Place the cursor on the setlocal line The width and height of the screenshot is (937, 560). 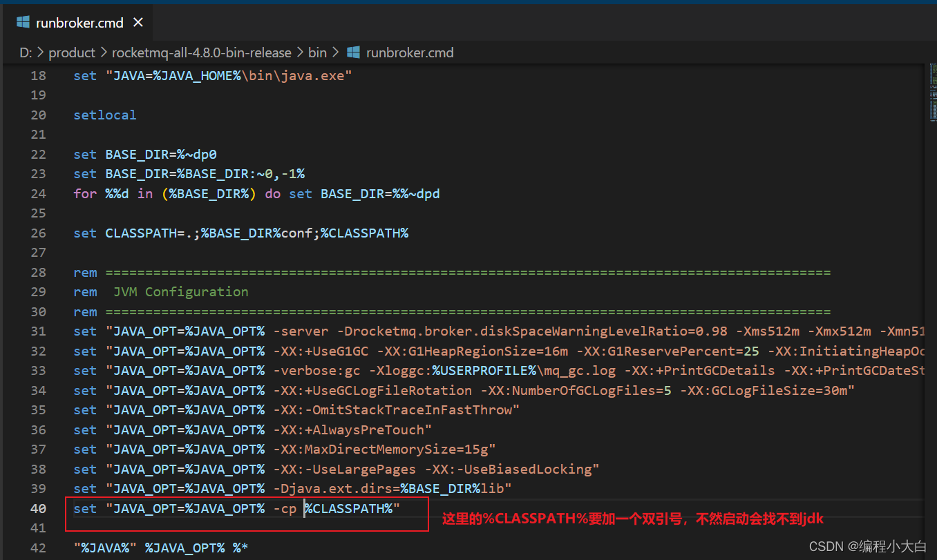coord(105,115)
